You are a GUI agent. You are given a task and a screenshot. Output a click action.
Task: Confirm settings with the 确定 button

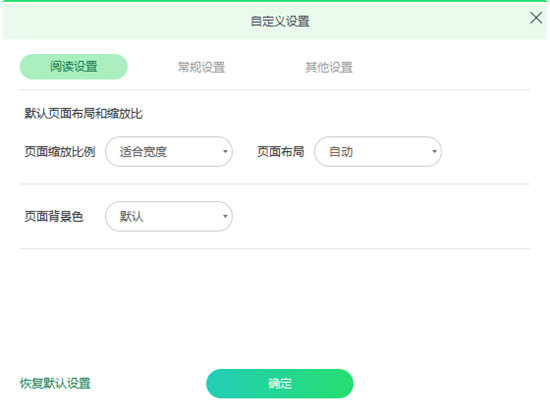[280, 383]
